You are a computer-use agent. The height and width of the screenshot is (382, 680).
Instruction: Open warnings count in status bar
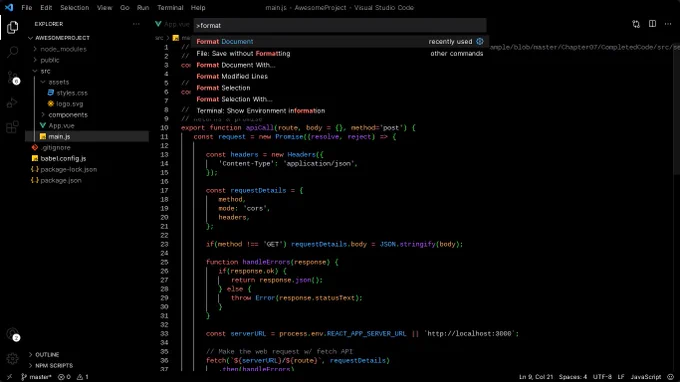tap(82, 377)
